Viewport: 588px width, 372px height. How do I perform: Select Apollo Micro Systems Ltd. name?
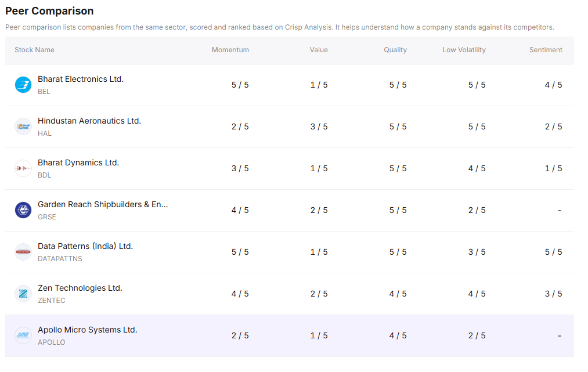[88, 330]
